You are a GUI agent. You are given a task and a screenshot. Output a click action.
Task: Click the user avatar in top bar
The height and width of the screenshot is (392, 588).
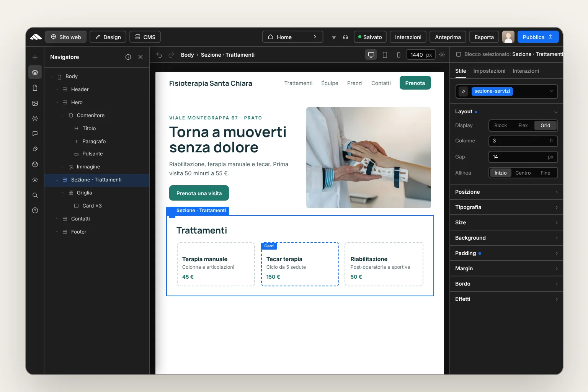(508, 37)
